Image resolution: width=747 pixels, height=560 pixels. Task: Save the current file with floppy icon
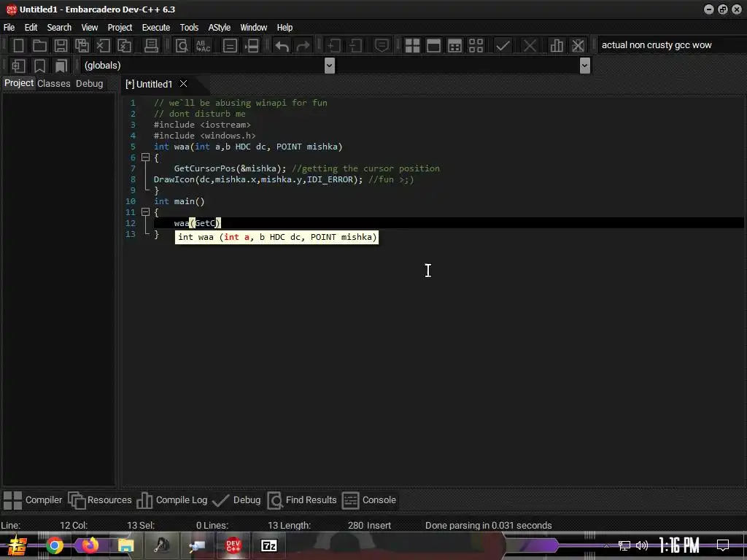(61, 46)
